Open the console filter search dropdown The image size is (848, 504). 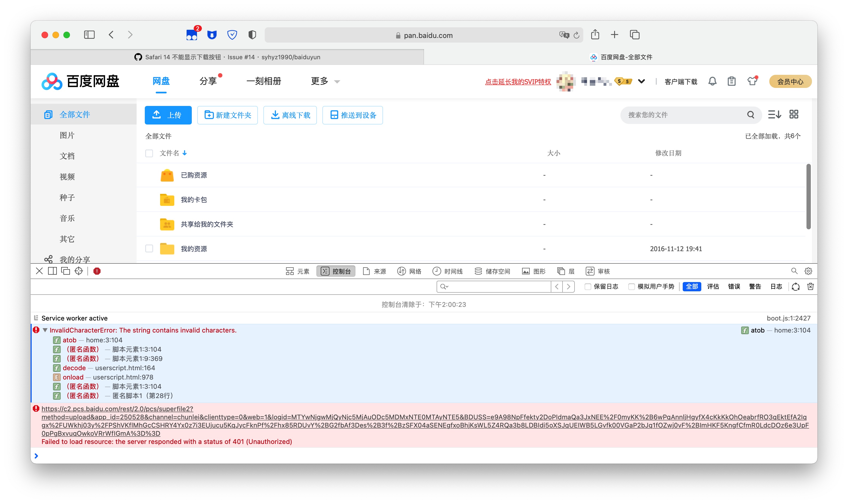click(x=444, y=287)
